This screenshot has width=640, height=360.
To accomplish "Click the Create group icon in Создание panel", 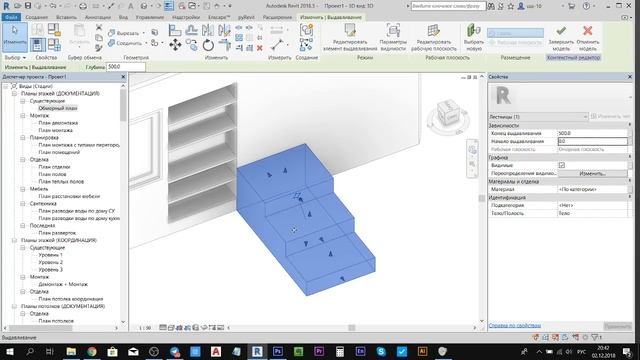I will (x=306, y=30).
